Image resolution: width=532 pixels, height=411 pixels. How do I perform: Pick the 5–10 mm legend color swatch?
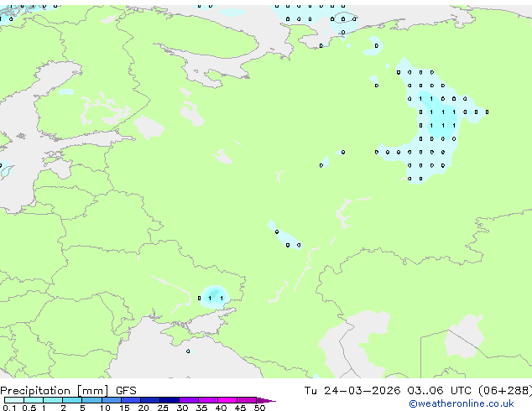tap(92, 400)
